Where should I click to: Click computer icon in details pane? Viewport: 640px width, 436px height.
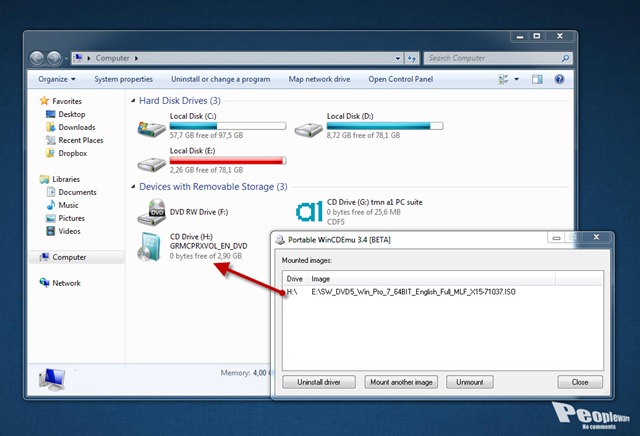[x=52, y=378]
